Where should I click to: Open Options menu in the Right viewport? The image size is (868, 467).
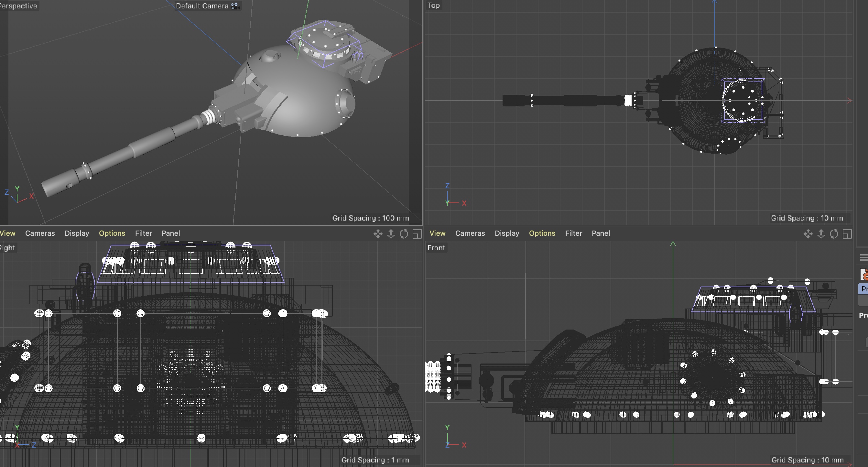(112, 233)
